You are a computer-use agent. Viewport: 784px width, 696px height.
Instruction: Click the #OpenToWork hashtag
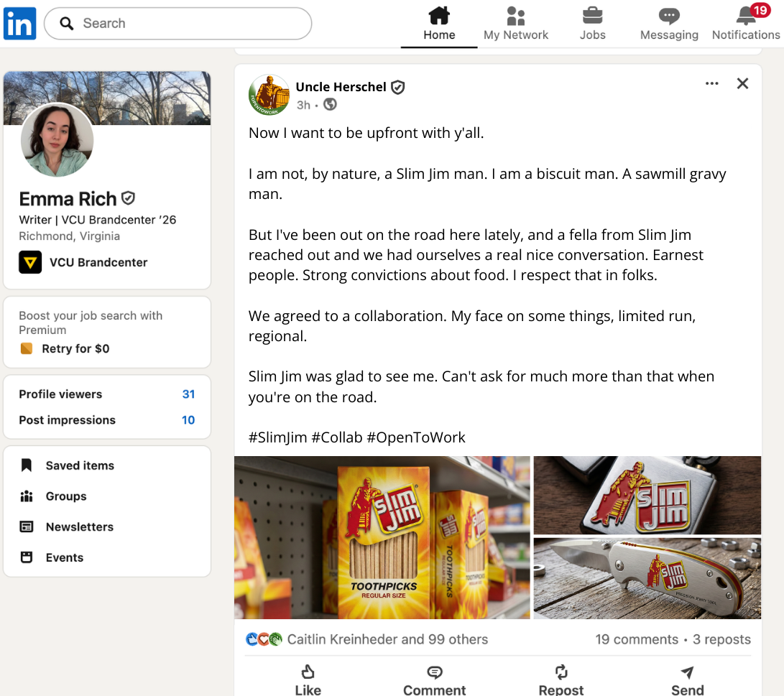click(x=416, y=437)
